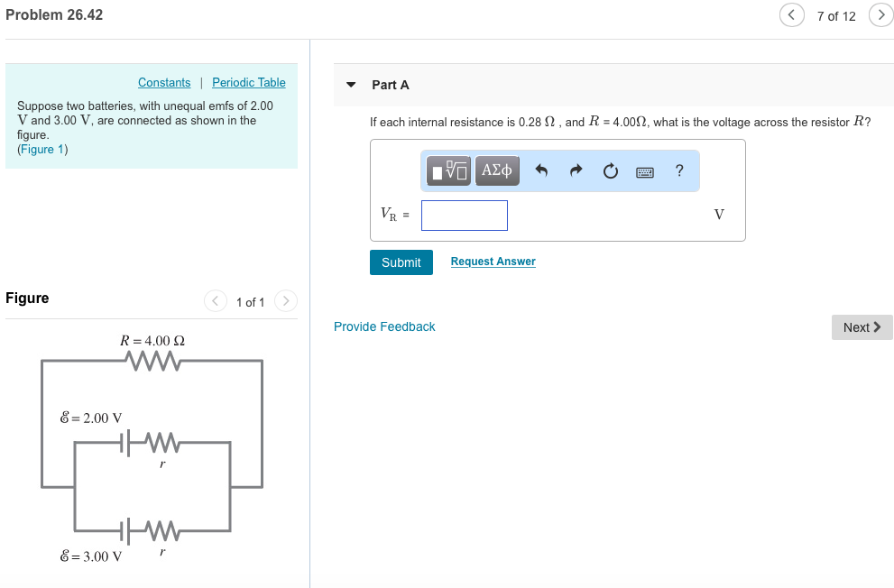Open the on-screen keyboard icon
Screen dimensions: 894x588
(643, 170)
